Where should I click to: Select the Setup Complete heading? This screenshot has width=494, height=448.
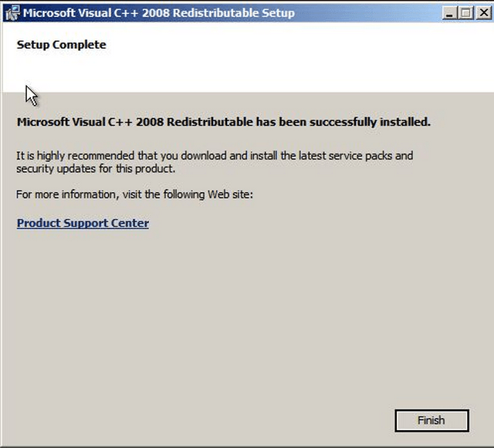tap(62, 45)
